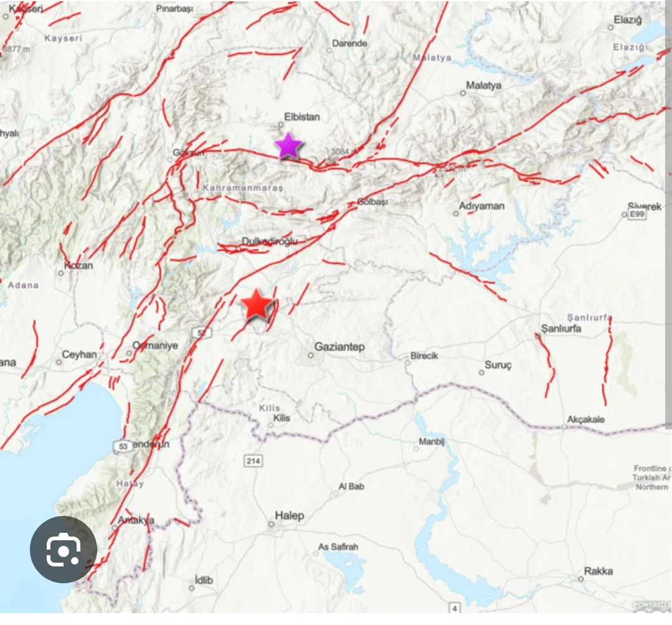Select the Elbistan town label
This screenshot has height=625, width=672.
[301, 117]
